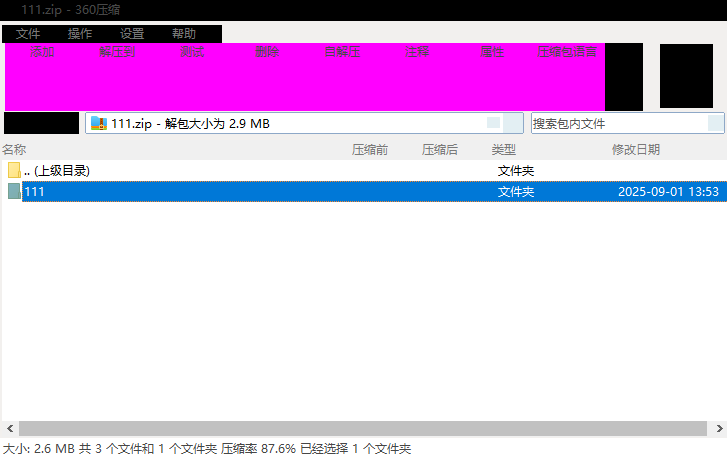Open the 帮助 menu

point(184,34)
